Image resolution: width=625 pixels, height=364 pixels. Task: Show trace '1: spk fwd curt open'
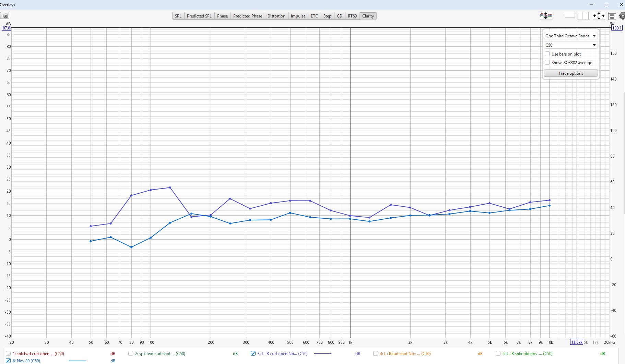(x=8, y=353)
